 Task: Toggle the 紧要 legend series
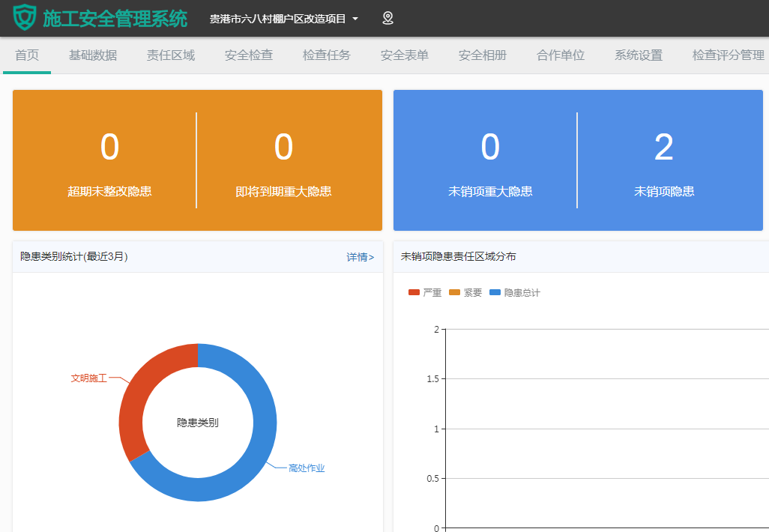click(x=465, y=293)
